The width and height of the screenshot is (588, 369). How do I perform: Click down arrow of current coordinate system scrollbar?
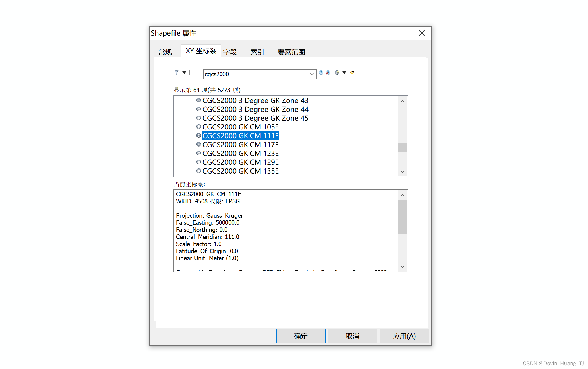pos(402,267)
